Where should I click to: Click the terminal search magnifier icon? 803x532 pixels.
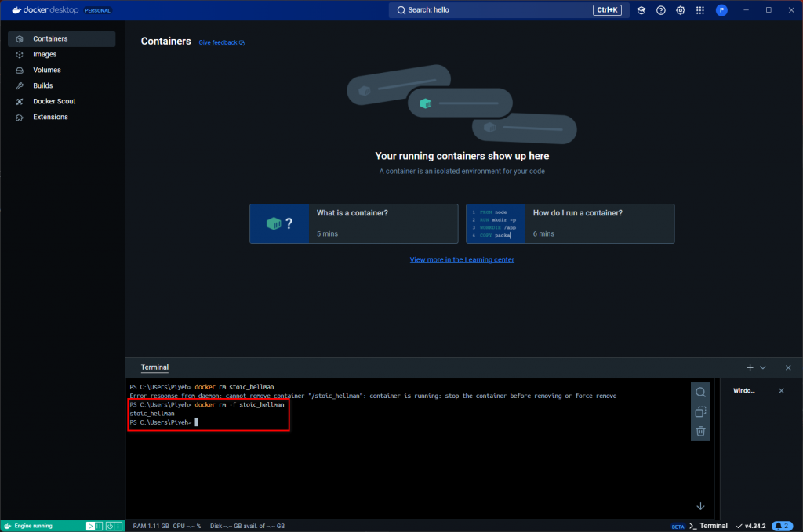point(700,393)
